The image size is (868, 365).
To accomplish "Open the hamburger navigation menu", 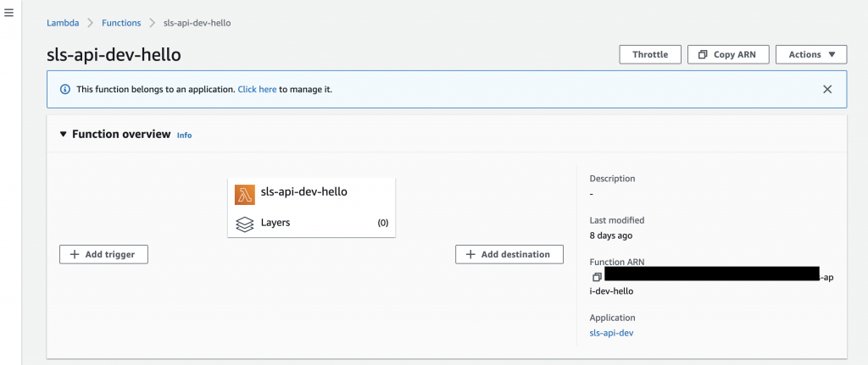I will coord(8,13).
